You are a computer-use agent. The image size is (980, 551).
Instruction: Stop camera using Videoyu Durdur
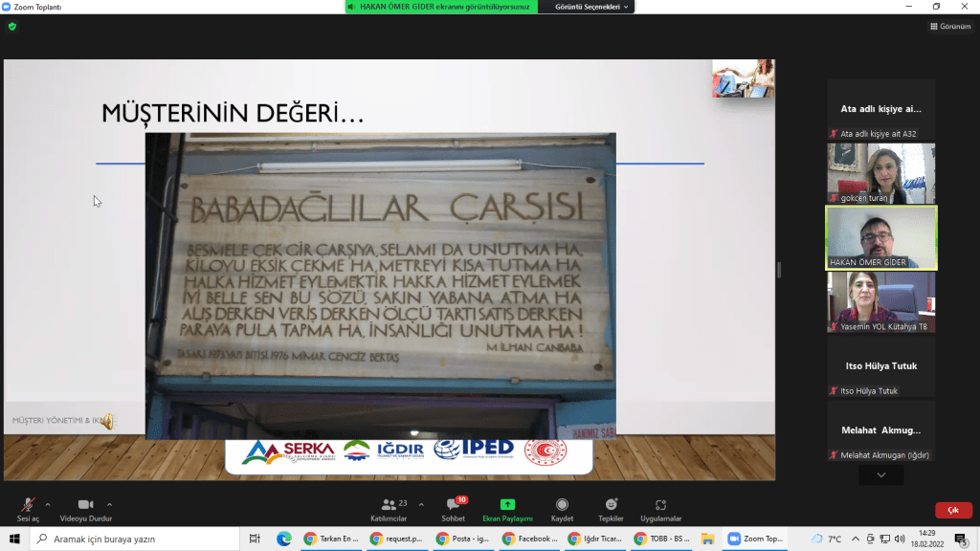point(85,505)
